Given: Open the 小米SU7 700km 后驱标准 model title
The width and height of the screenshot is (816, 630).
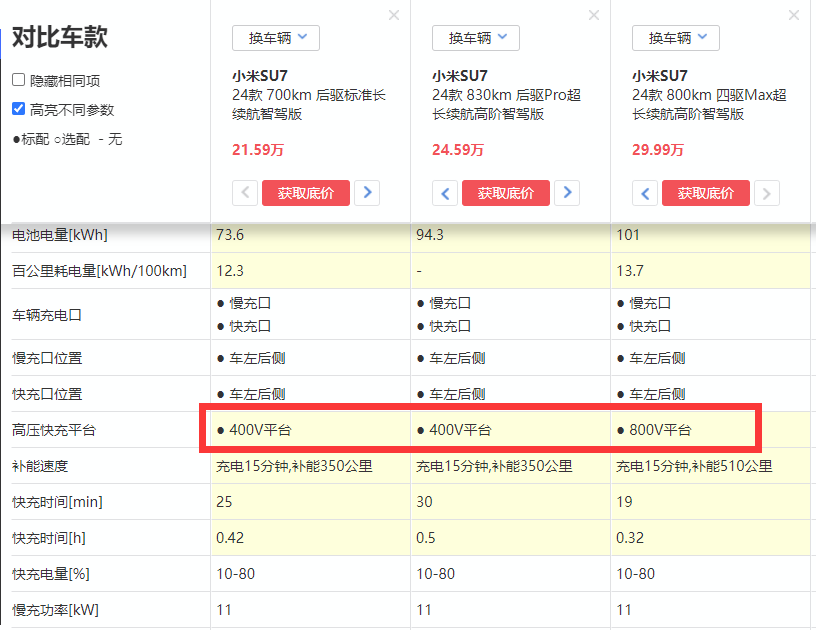Looking at the screenshot, I should (x=309, y=95).
